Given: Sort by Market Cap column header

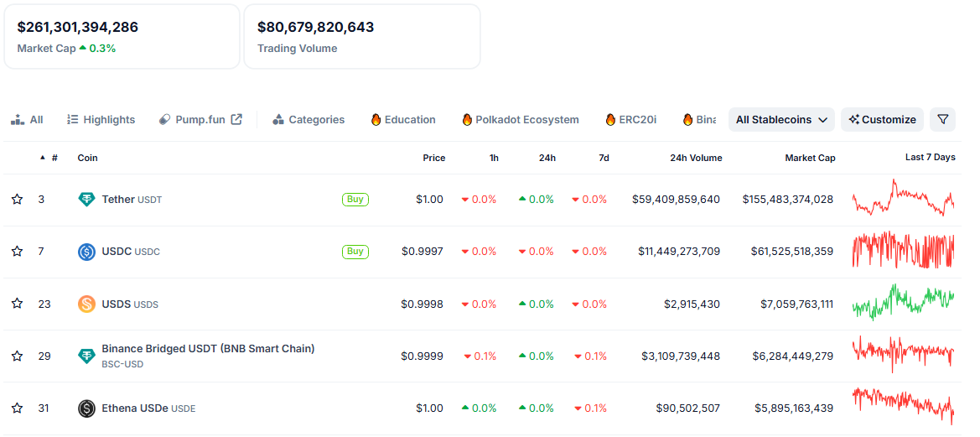Looking at the screenshot, I should 810,158.
